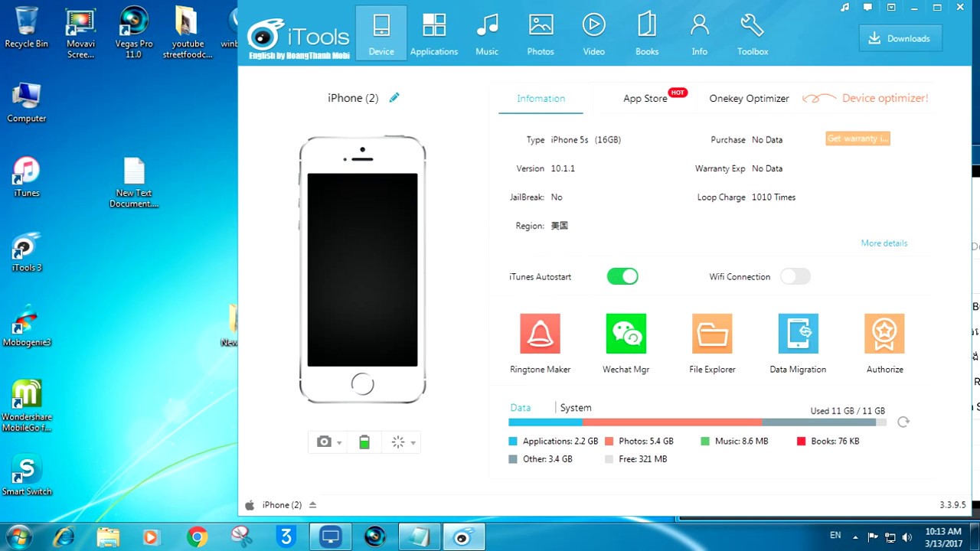Open the Info section
Viewport: 980px width, 551px height.
tap(699, 34)
